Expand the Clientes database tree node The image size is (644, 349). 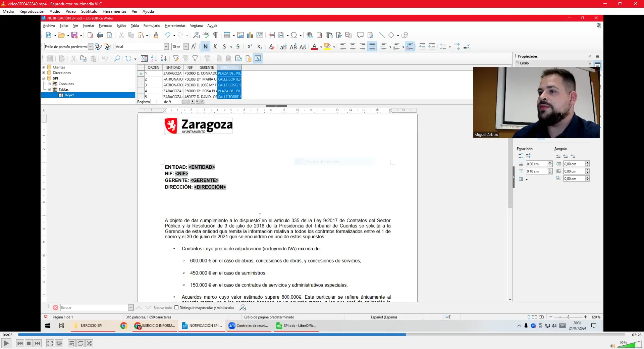pyautogui.click(x=43, y=67)
